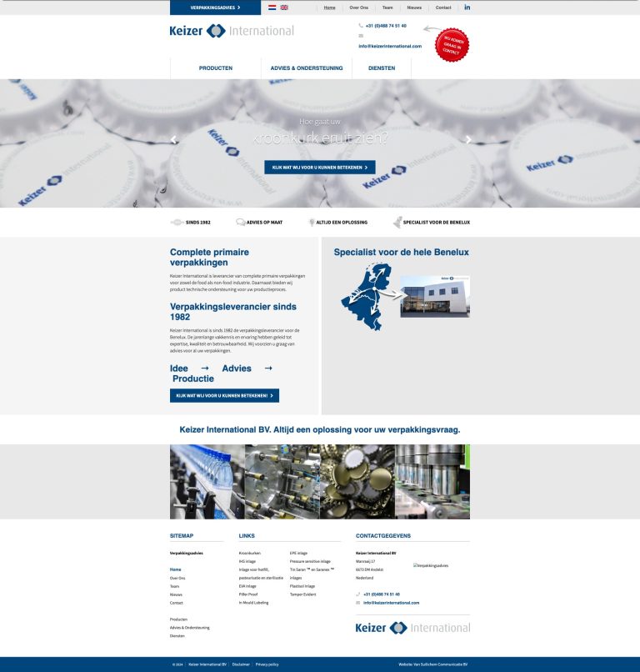Click 'Kijk wat wij voor u kunnen betekenen!' below Productie

(224, 395)
